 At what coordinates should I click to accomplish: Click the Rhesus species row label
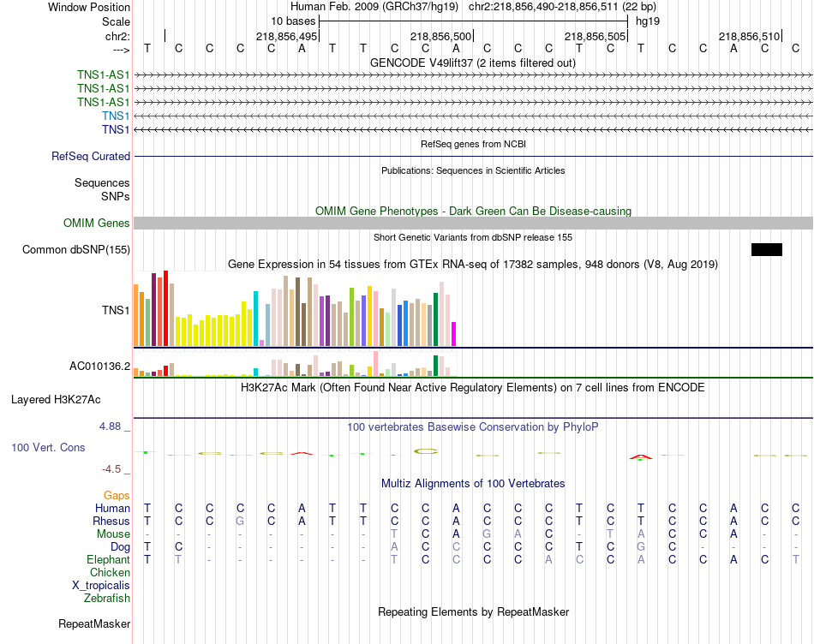(x=111, y=521)
